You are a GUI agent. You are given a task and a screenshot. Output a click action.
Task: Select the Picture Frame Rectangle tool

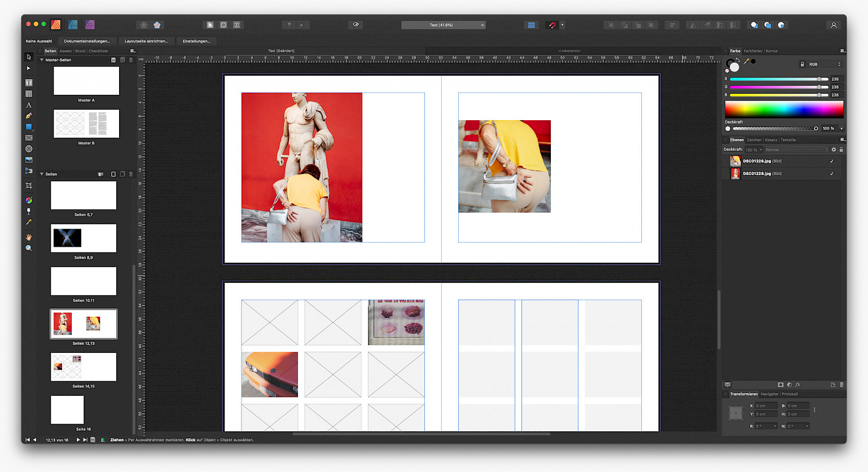[29, 138]
